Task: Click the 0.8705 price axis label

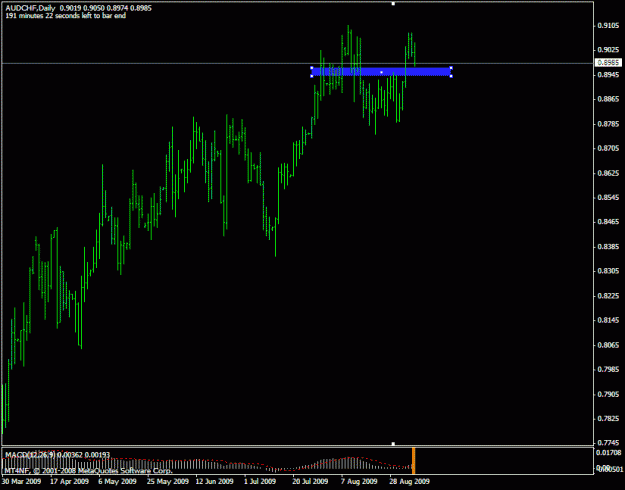Action: point(608,148)
